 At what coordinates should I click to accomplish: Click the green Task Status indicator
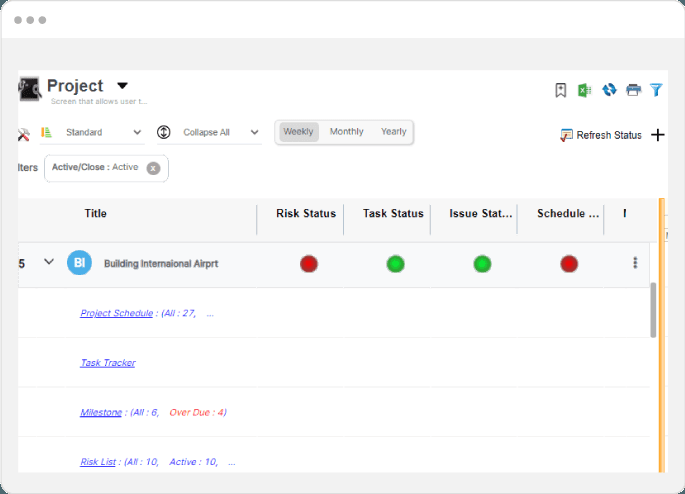pyautogui.click(x=395, y=264)
